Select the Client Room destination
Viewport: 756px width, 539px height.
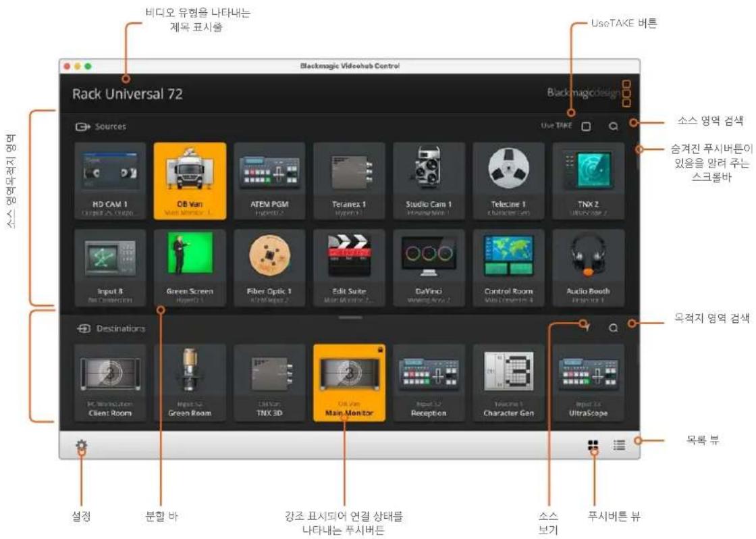(x=110, y=383)
